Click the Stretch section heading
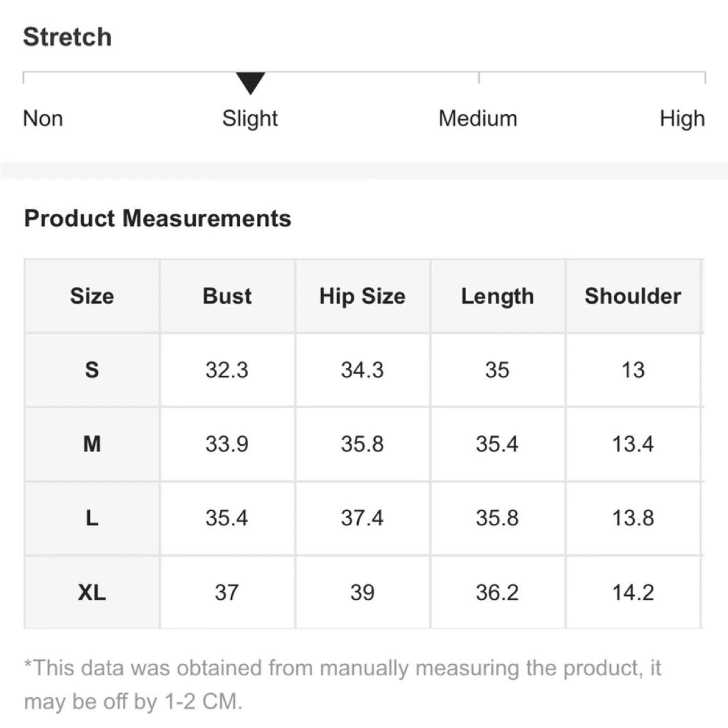Image resolution: width=728 pixels, height=728 pixels. 67,37
